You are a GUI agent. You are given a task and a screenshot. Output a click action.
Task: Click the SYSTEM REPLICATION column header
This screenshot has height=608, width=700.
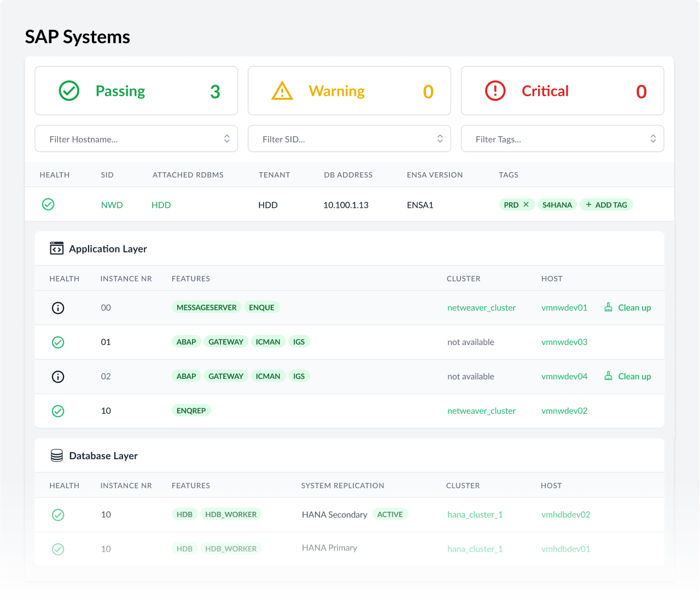pos(343,486)
